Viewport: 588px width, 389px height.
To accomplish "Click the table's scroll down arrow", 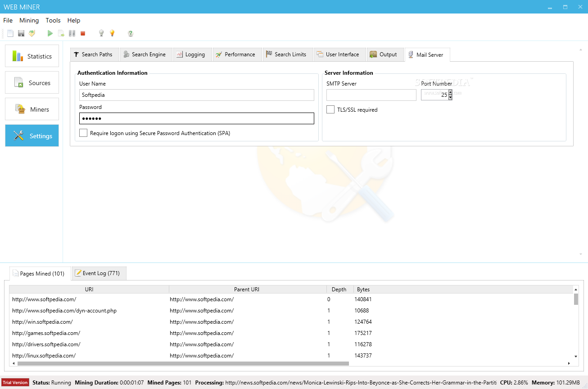I will click(576, 356).
